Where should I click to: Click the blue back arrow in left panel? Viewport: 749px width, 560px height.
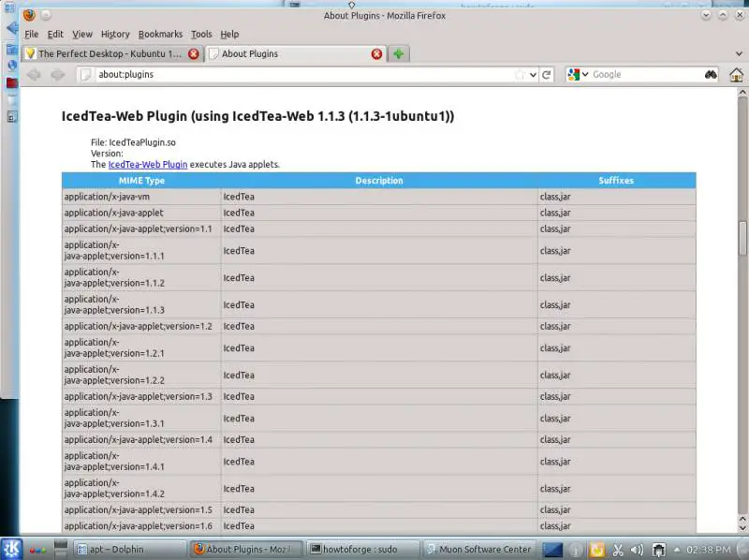(x=12, y=28)
